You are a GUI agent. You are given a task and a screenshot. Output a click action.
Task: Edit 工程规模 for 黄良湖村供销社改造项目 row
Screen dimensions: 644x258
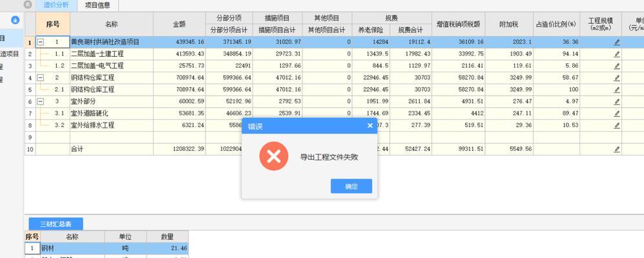click(616, 43)
